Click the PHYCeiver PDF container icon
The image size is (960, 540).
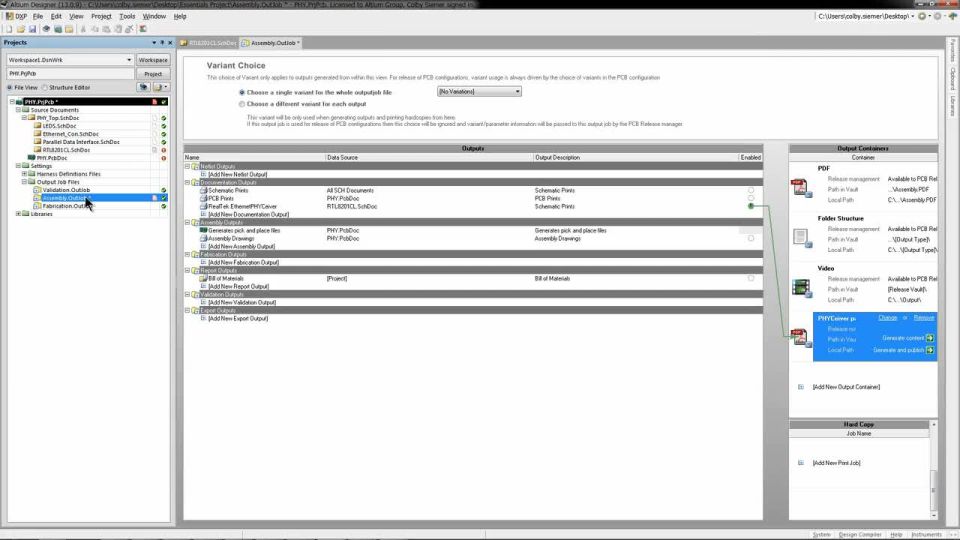799,337
